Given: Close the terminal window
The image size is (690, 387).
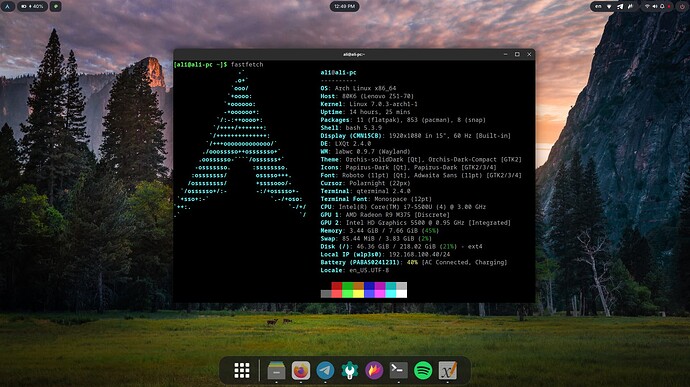Looking at the screenshot, I should click(529, 54).
